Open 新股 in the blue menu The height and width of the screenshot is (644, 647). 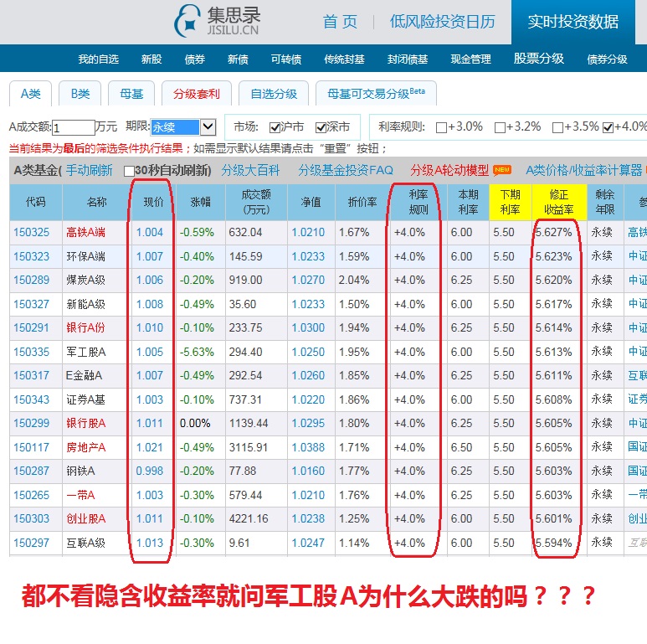tap(151, 59)
